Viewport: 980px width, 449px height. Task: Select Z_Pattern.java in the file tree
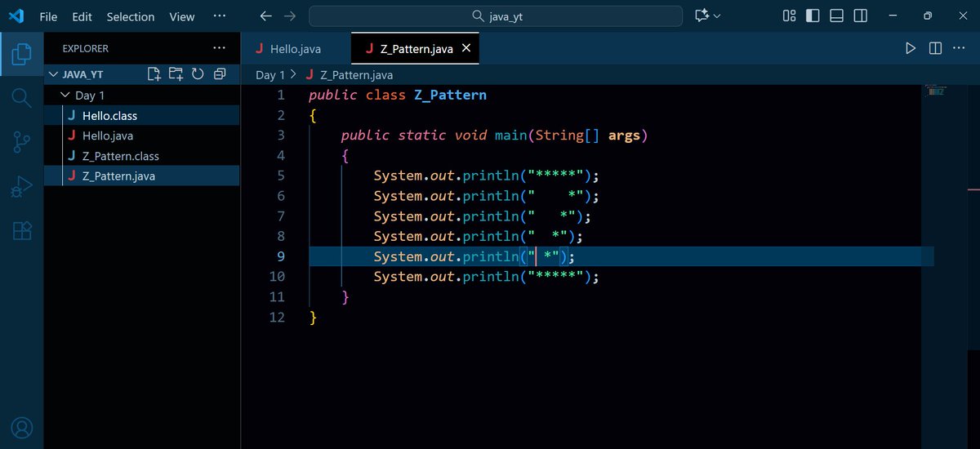[142, 176]
